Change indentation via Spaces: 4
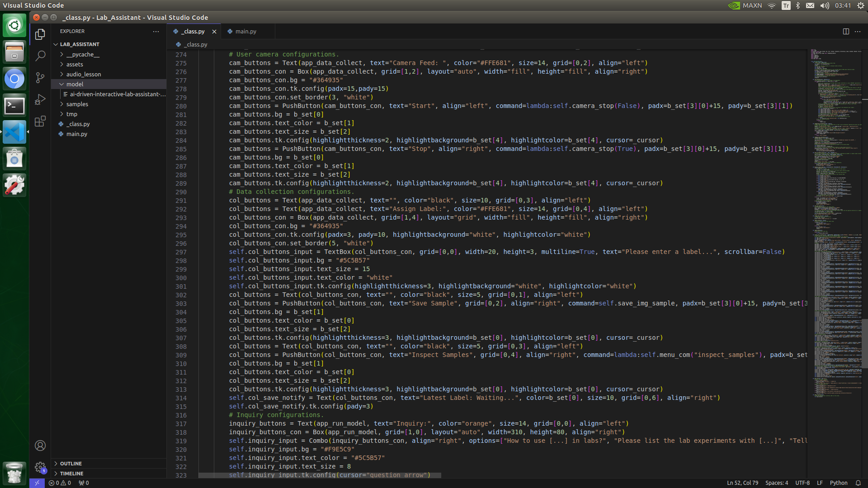Viewport: 868px width, 488px height. (x=777, y=483)
